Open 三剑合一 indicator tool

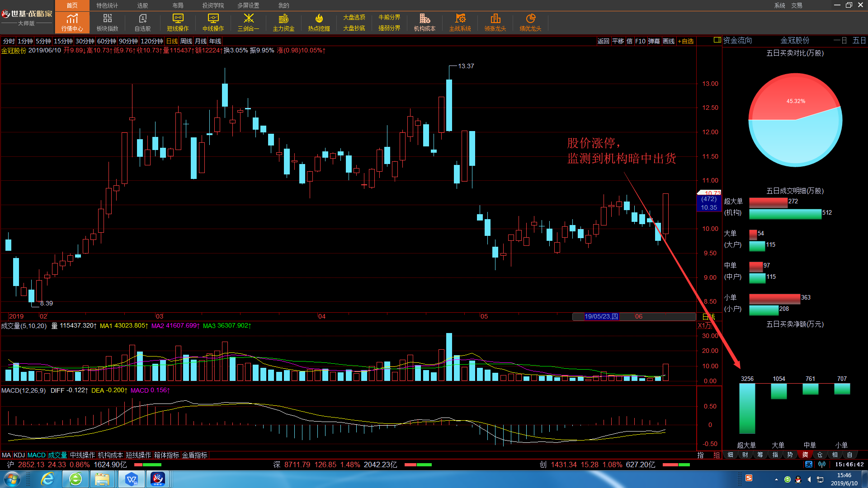pos(248,22)
